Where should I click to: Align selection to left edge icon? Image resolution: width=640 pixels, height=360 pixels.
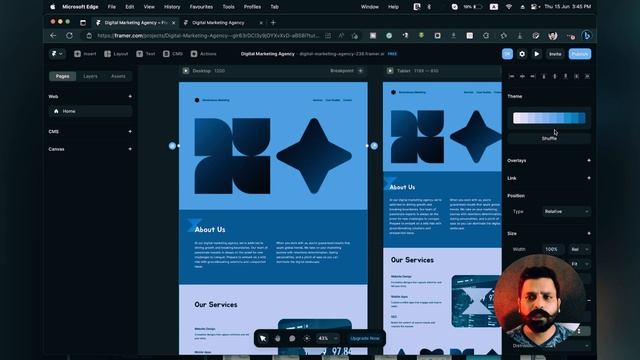click(x=511, y=76)
